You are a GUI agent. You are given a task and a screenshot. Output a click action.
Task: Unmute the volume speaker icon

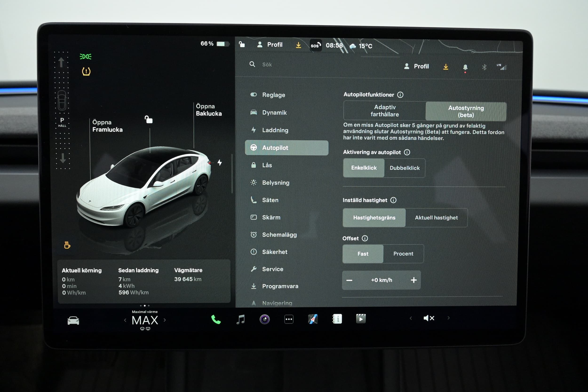(429, 318)
